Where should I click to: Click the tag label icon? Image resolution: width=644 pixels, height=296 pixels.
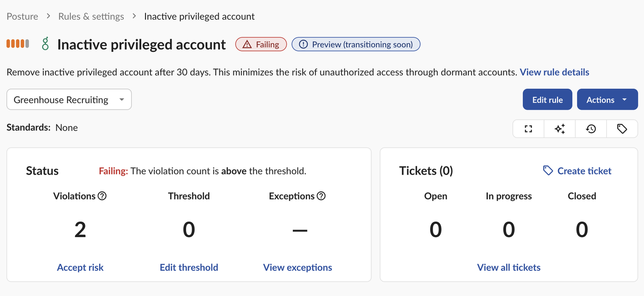pos(622,129)
